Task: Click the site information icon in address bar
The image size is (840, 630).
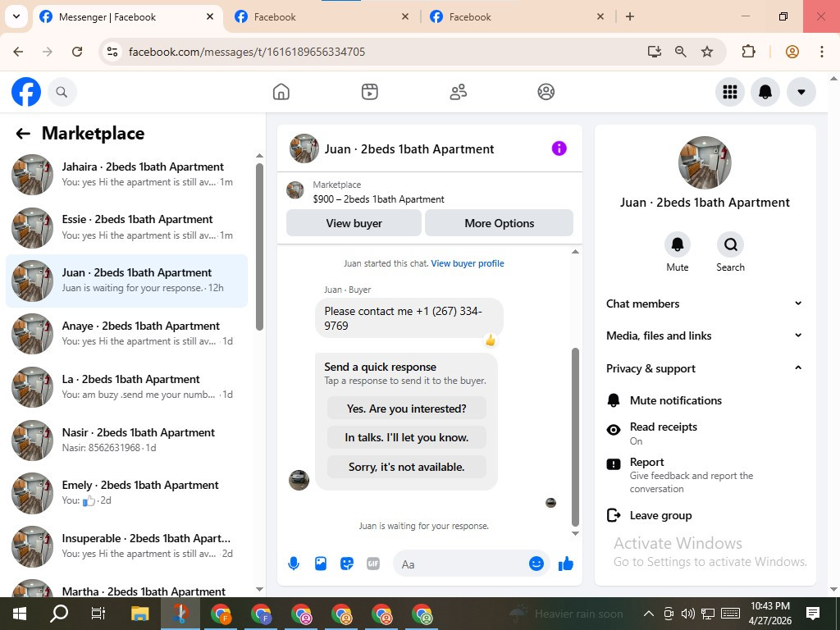Action: click(112, 52)
